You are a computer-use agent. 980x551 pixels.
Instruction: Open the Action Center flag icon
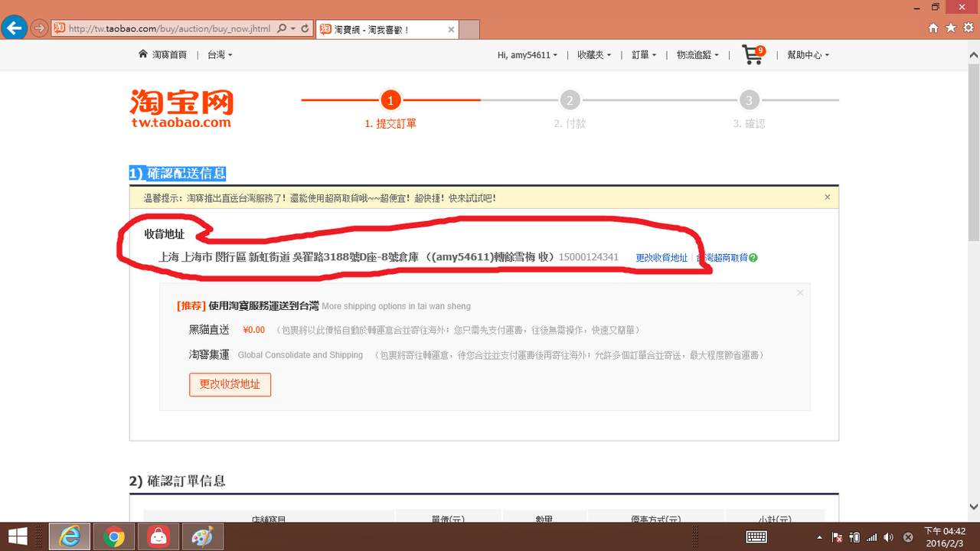click(837, 537)
